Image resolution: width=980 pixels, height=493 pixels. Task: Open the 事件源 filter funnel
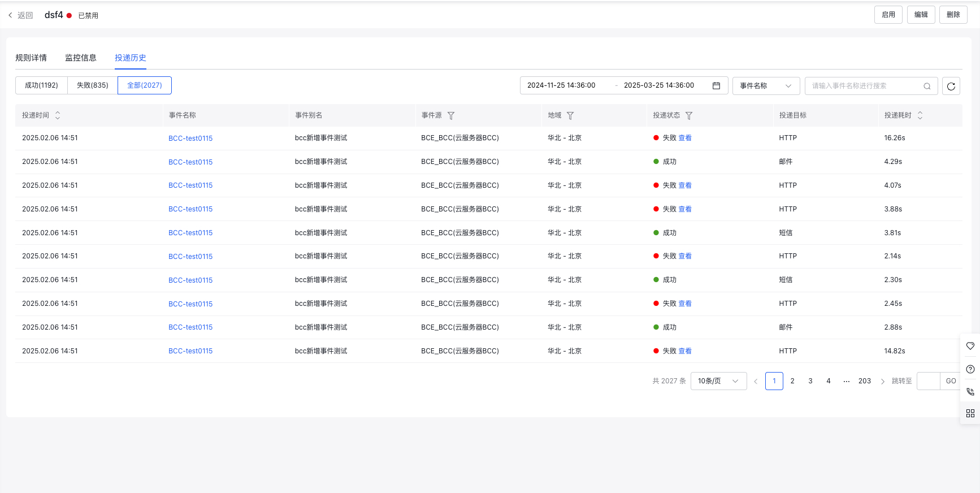[x=451, y=115]
